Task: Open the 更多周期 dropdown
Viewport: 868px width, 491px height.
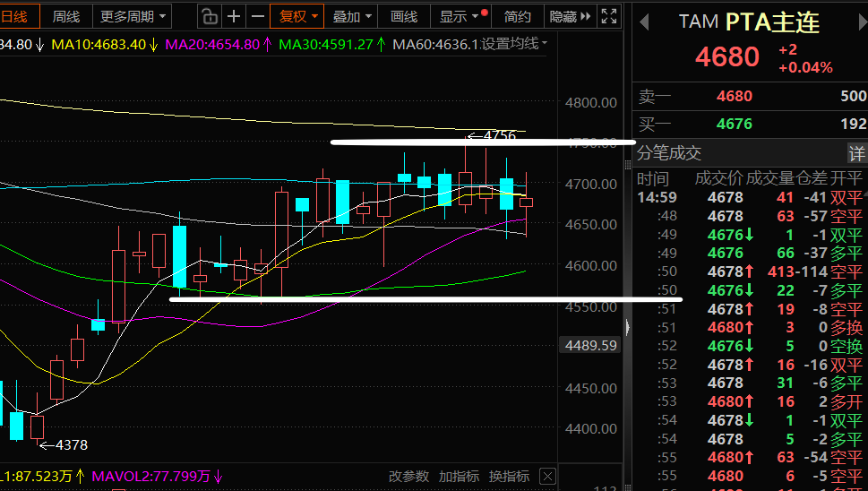Action: (133, 16)
